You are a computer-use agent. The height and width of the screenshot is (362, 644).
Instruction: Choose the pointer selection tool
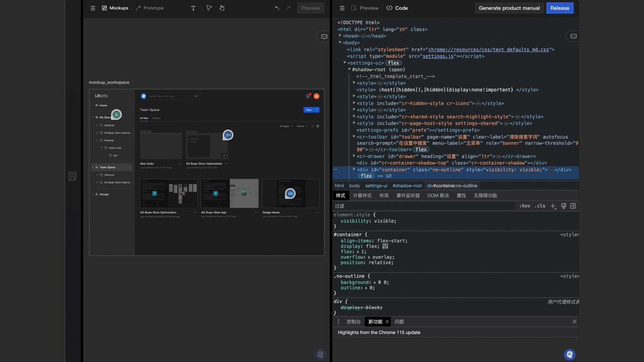click(x=209, y=8)
